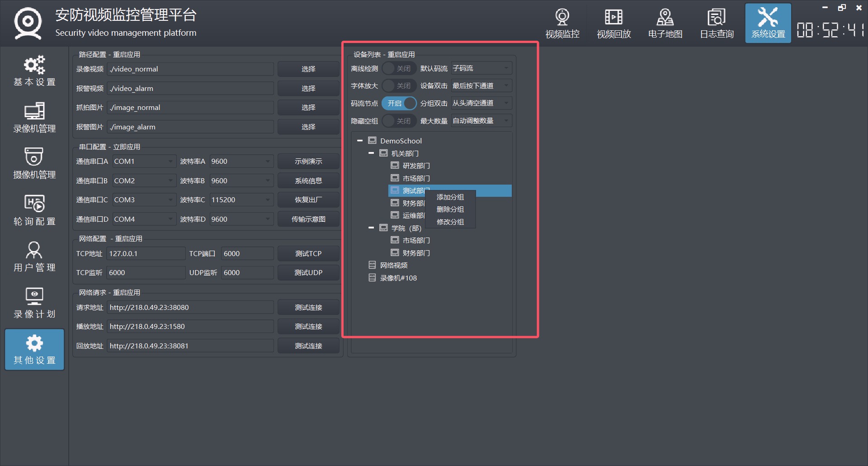Screen dimensions: 868x466
Task: Click the 网络视频 device icon
Action: click(x=372, y=265)
